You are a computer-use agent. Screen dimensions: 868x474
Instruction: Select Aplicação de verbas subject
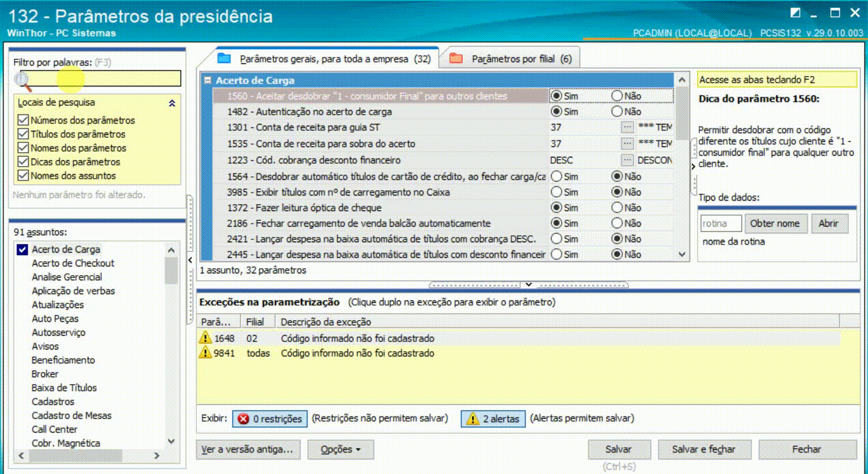[x=73, y=291]
